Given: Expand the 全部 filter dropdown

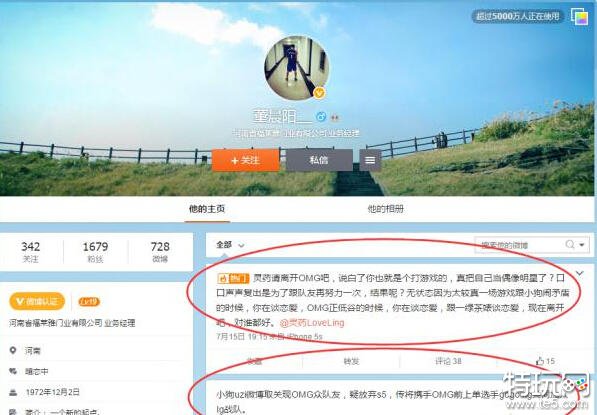Looking at the screenshot, I should click(230, 245).
